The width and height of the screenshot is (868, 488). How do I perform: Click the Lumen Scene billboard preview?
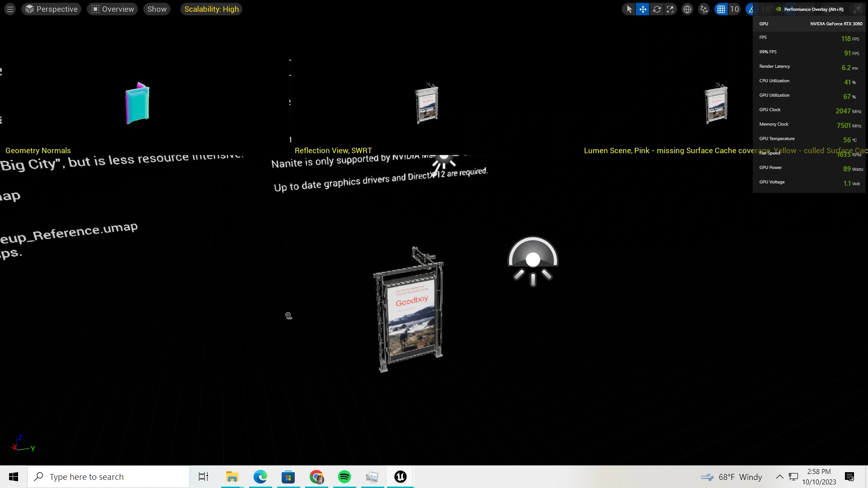click(x=717, y=103)
